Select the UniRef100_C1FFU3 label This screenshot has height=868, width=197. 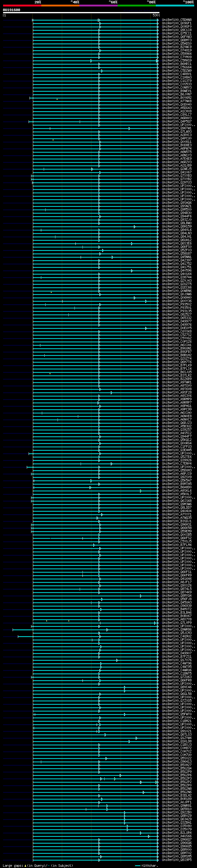(x=177, y=446)
